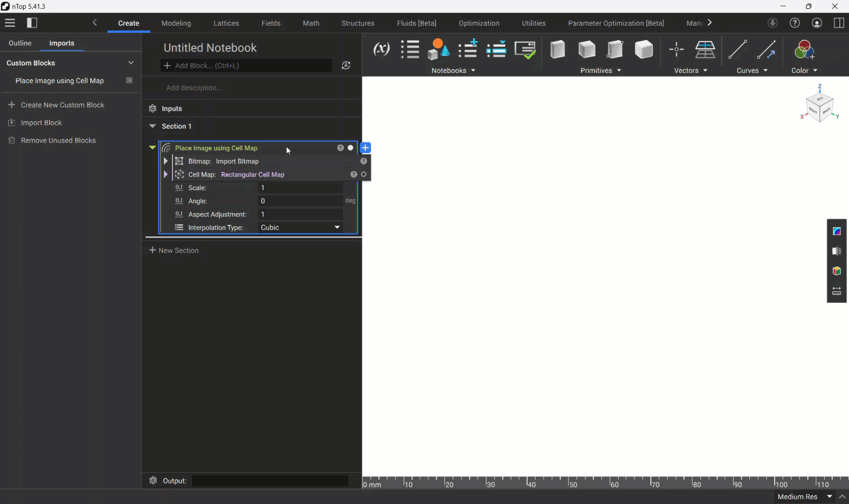Click the Scale value field
This screenshot has height=504, width=849.
pyautogui.click(x=301, y=187)
